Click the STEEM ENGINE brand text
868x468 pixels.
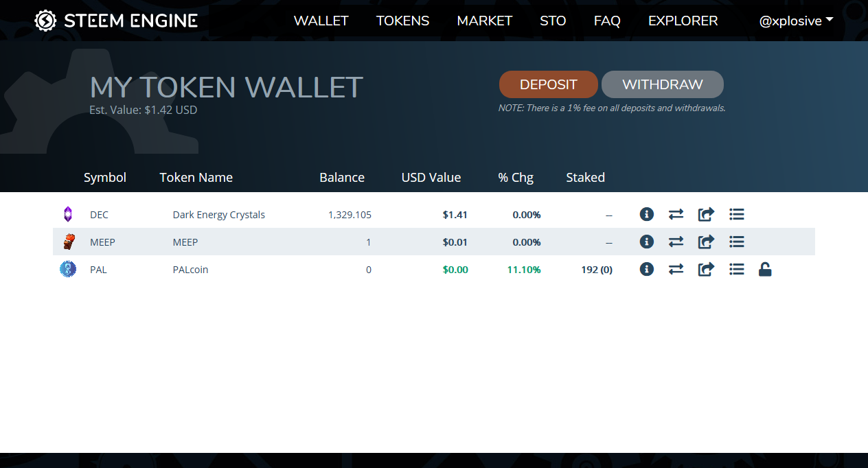click(x=130, y=21)
